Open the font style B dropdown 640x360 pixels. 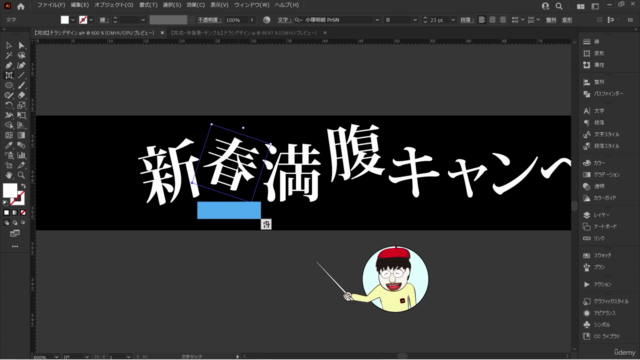(x=415, y=20)
